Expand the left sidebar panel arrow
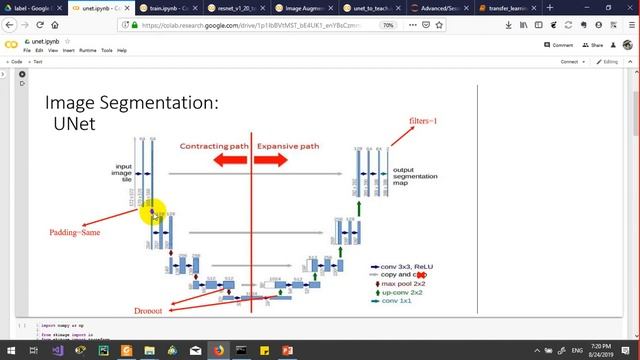The width and height of the screenshot is (640, 360). coord(3,74)
